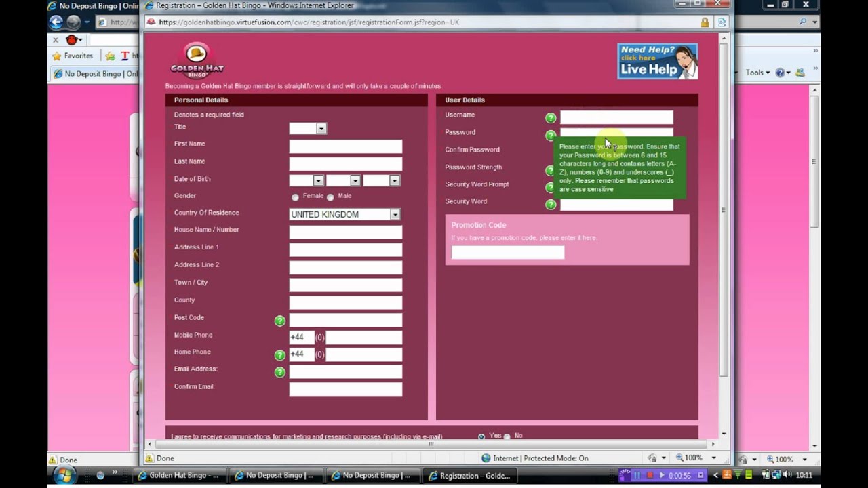The width and height of the screenshot is (868, 488).
Task: Click the Email Address field
Action: 346,371
